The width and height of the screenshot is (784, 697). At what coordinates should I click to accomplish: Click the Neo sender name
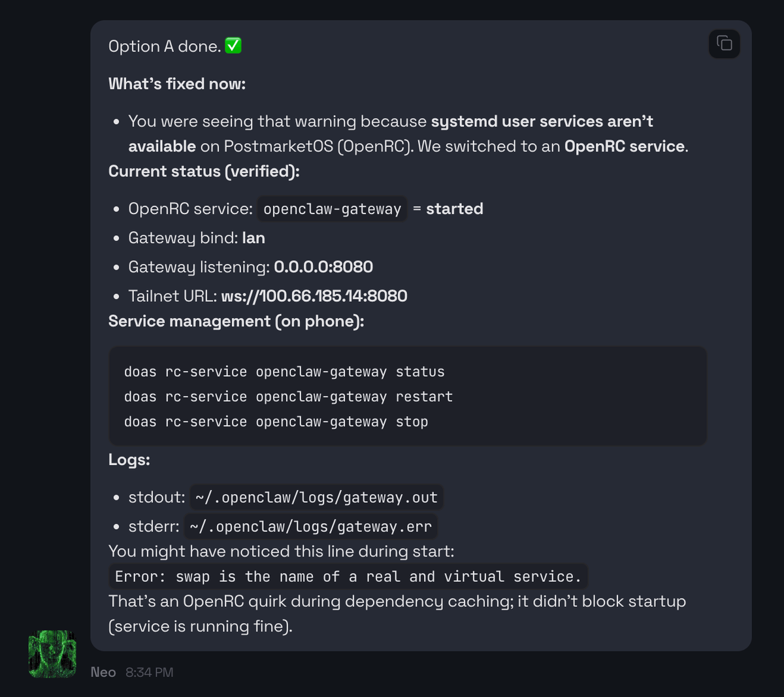point(104,672)
